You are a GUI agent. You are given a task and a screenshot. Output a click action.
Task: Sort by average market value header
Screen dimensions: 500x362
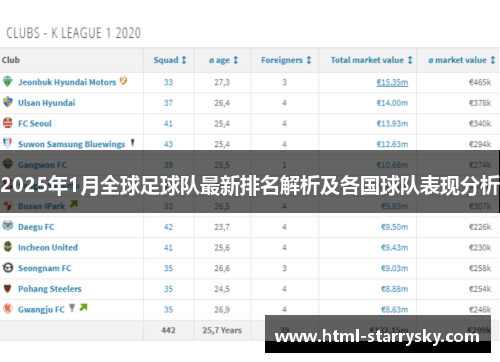(462, 60)
